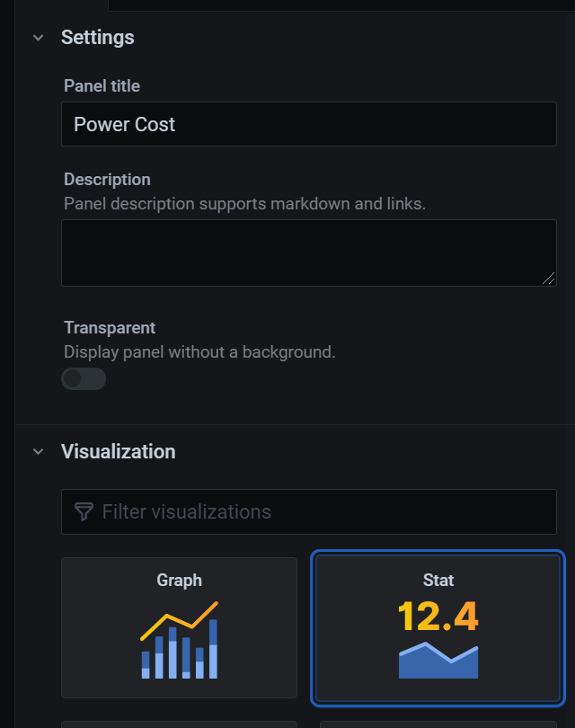Enable the Transparent panel switch
Image resolution: width=575 pixels, height=728 pixels.
(x=84, y=379)
